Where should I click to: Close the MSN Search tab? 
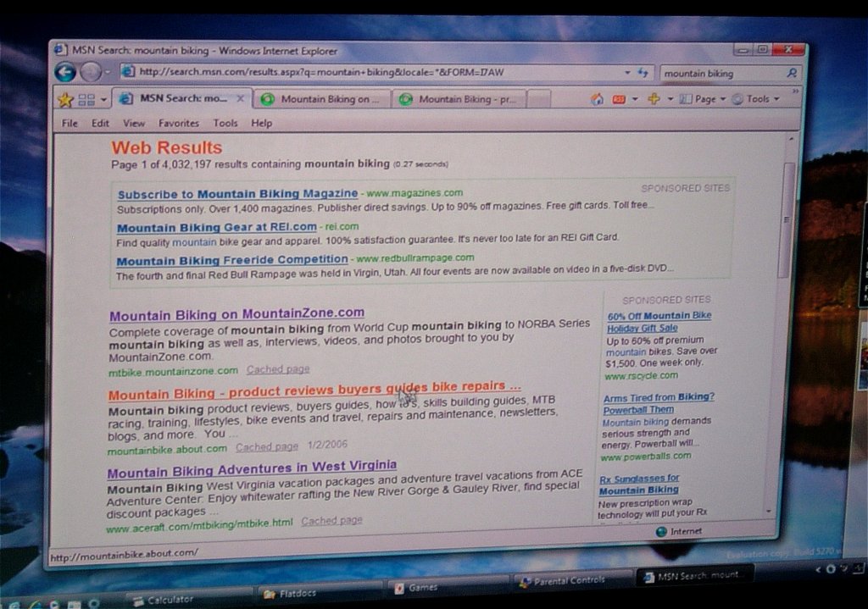pos(240,98)
